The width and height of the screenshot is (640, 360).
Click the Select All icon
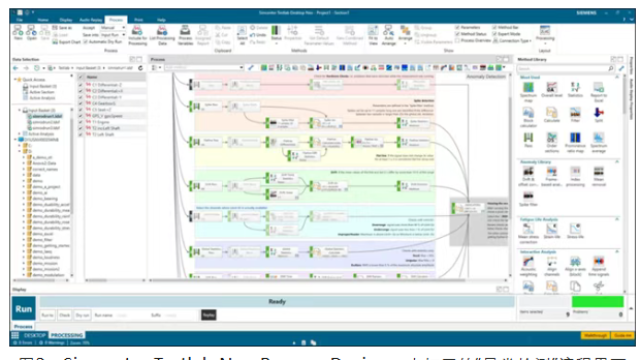(x=242, y=35)
